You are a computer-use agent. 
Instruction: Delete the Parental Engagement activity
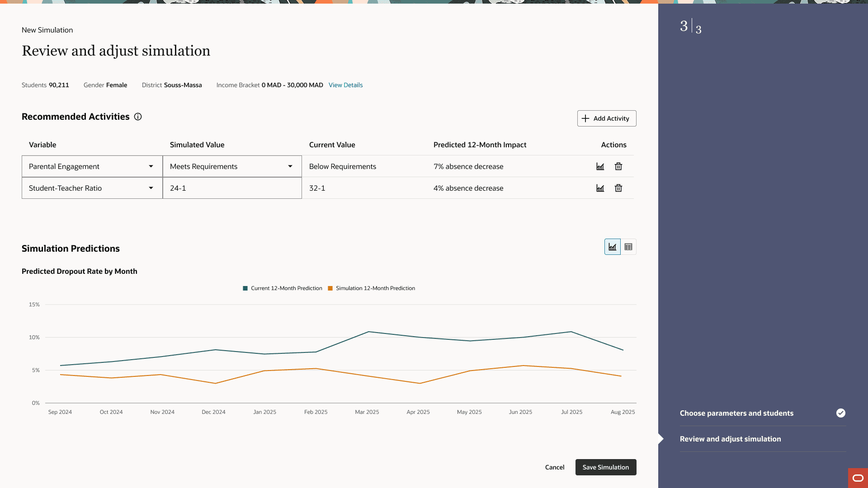coord(618,166)
